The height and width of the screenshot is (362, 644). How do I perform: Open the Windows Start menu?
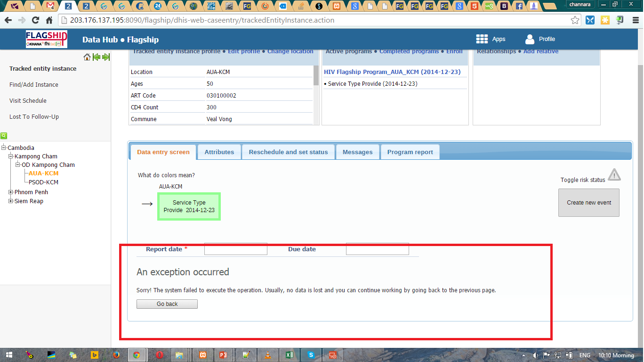click(x=8, y=355)
